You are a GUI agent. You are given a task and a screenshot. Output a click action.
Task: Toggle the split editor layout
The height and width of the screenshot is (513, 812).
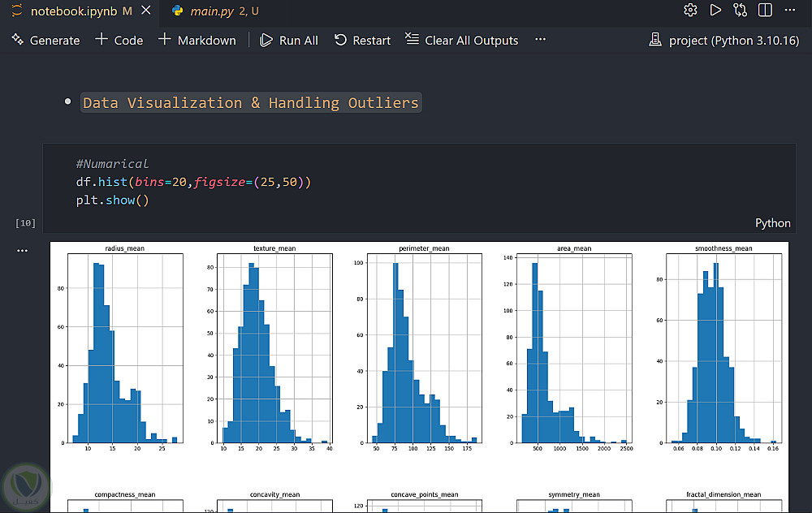(765, 11)
